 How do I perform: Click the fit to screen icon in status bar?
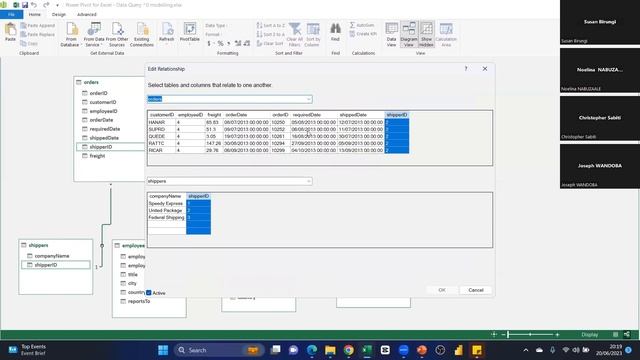pyautogui.click(x=493, y=334)
